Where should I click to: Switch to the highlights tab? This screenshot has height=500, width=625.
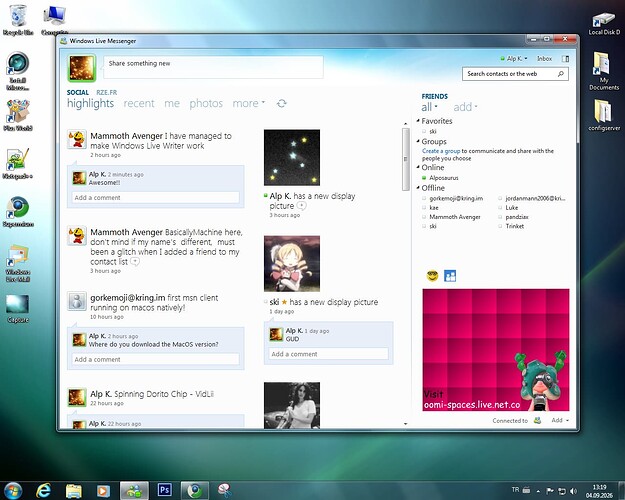(90, 103)
